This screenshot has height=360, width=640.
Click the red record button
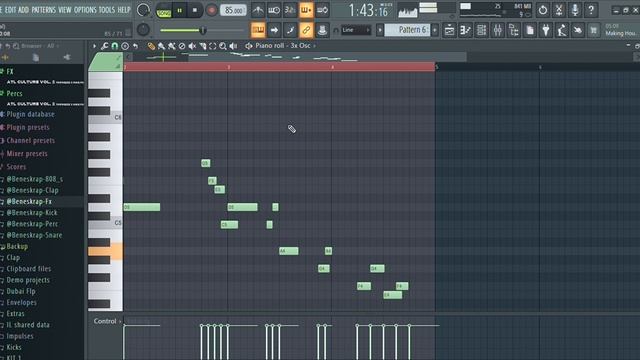211,10
